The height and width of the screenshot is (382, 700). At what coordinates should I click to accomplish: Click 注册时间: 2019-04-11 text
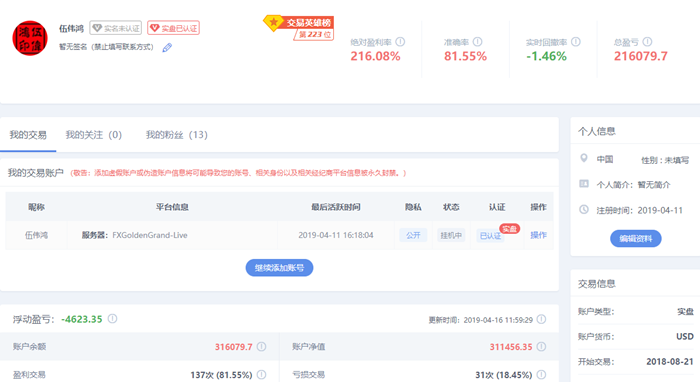639,210
